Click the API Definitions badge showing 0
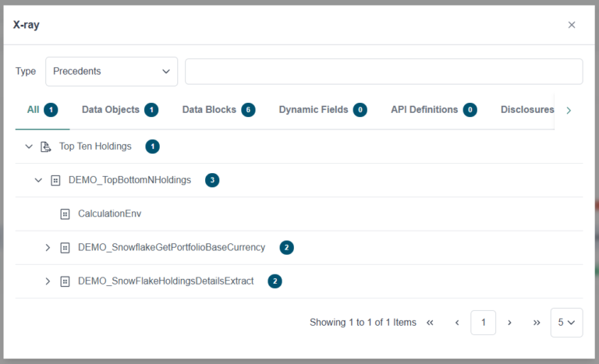This screenshot has height=364, width=599. (470, 110)
